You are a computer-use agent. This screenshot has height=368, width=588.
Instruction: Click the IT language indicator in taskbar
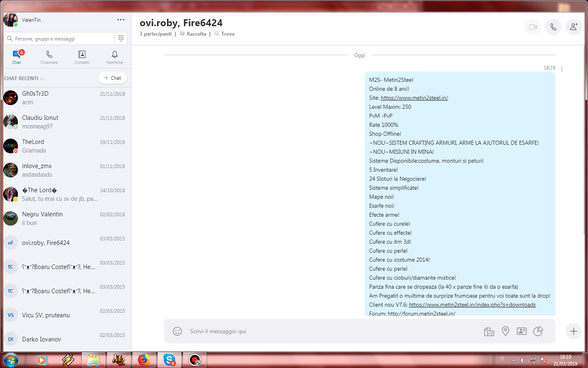pyautogui.click(x=502, y=359)
